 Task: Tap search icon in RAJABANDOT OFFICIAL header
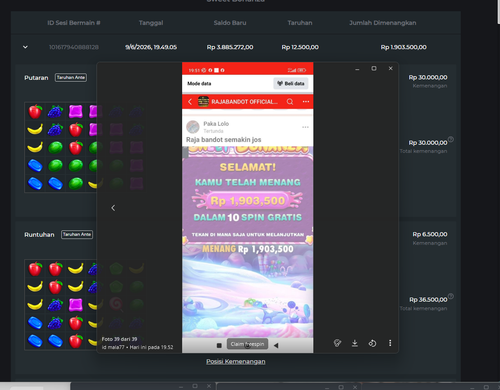(290, 102)
